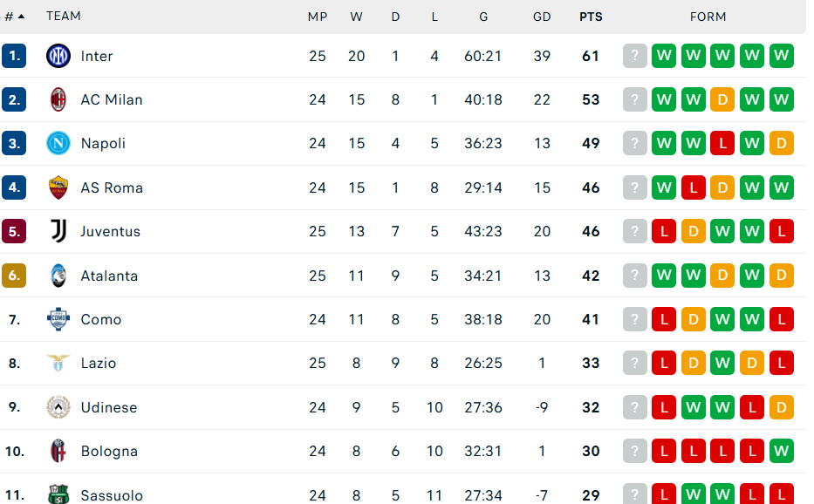Click the AS Roma crest icon
This screenshot has width=814, height=504.
click(x=58, y=187)
